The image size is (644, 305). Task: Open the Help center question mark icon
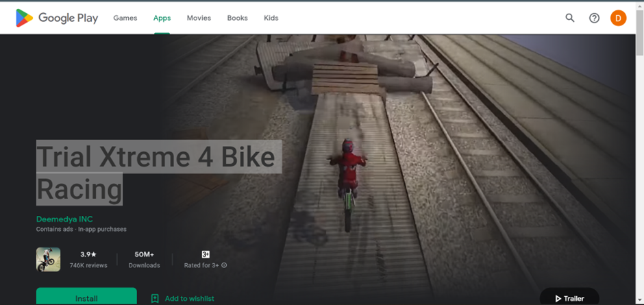(595, 18)
